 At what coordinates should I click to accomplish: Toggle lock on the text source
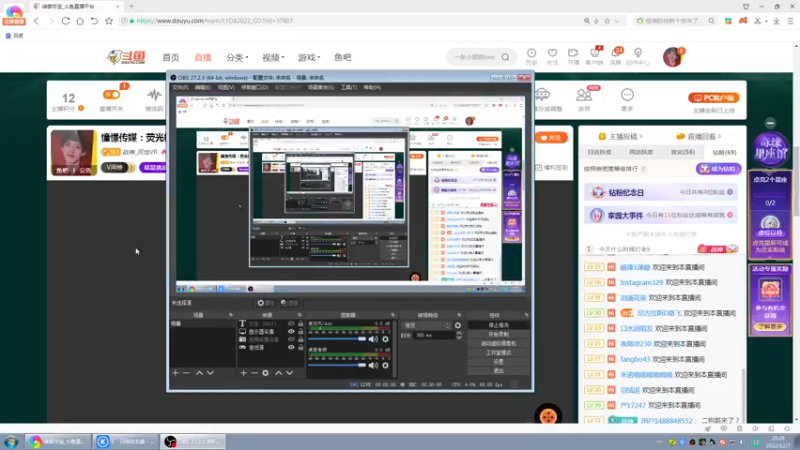click(x=301, y=324)
